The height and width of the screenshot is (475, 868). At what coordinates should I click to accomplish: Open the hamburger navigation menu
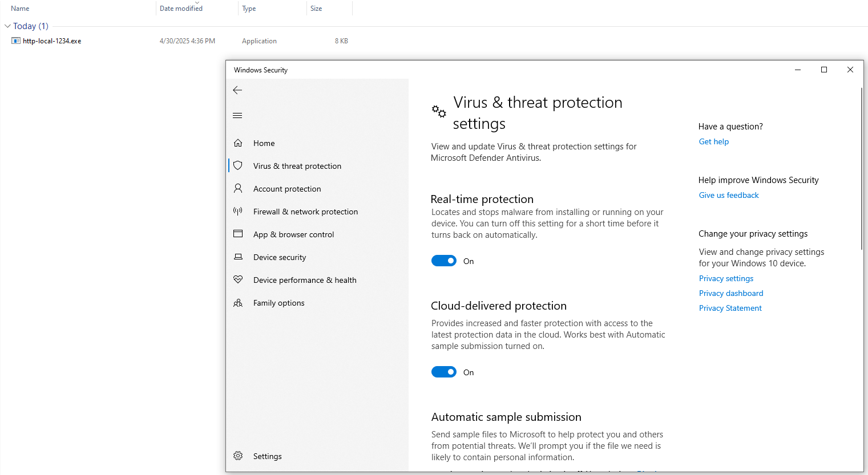tap(237, 116)
